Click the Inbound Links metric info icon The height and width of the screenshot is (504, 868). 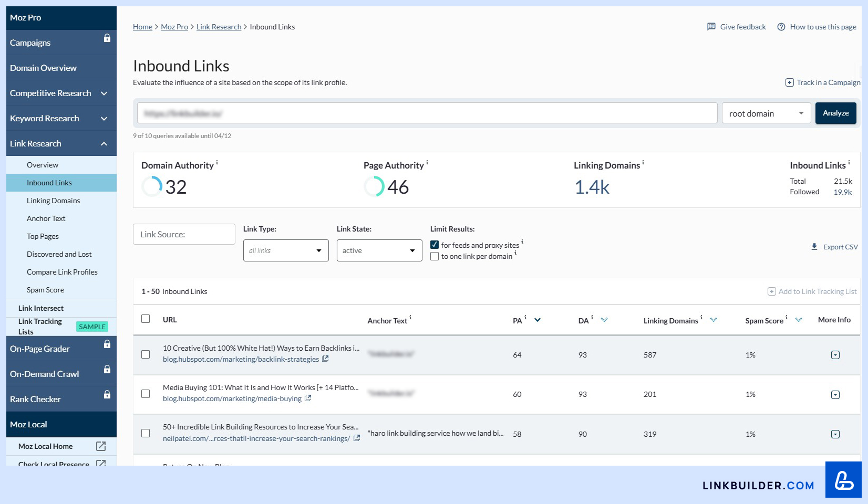click(849, 163)
